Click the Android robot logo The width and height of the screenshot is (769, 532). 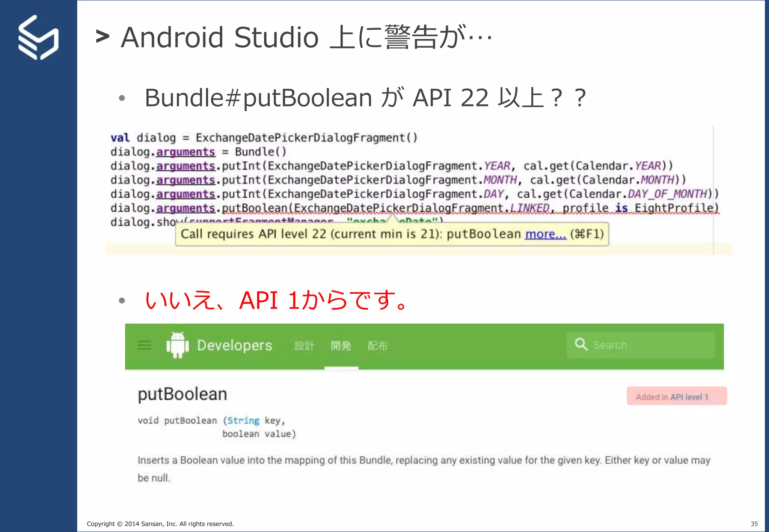click(x=178, y=345)
